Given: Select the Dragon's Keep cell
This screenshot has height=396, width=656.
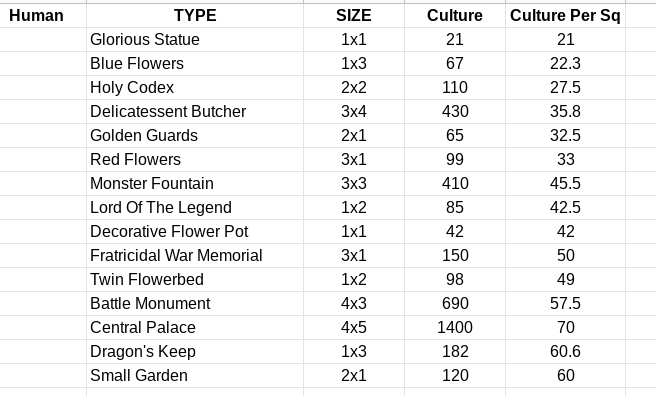Looking at the screenshot, I should tap(195, 351).
